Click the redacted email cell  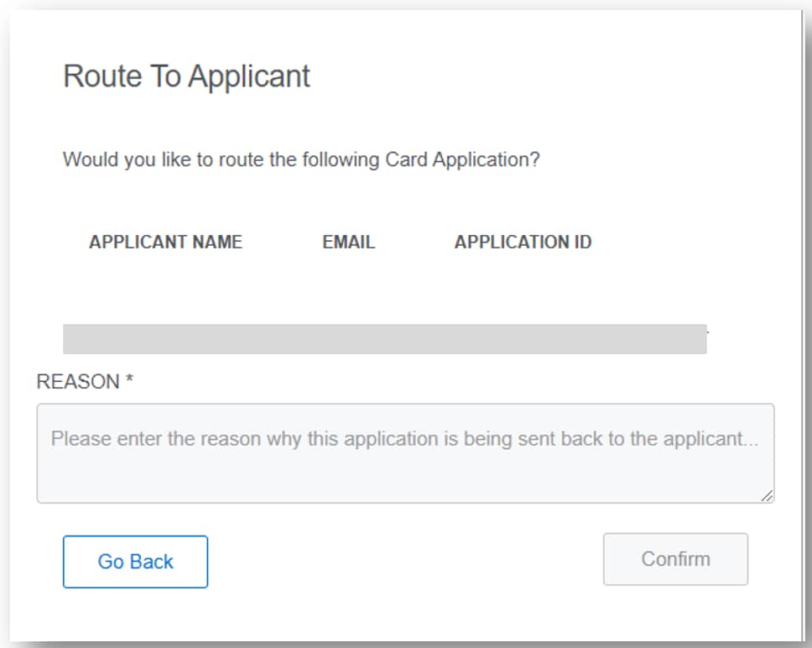pos(348,338)
